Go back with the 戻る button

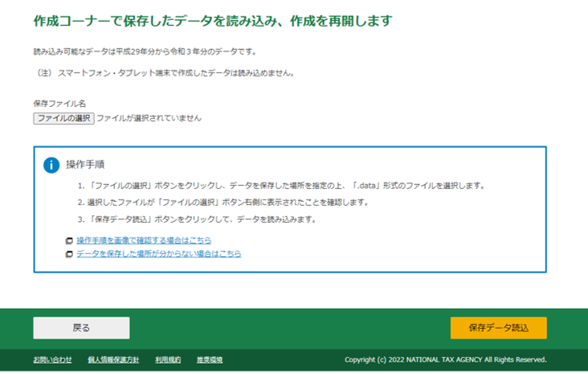pos(81,327)
